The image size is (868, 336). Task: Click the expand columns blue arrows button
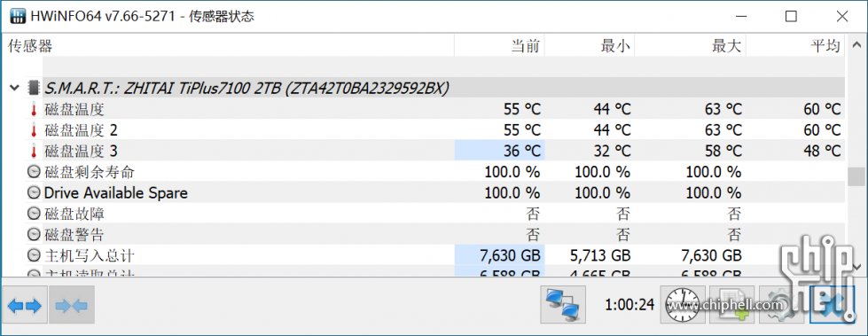click(25, 304)
